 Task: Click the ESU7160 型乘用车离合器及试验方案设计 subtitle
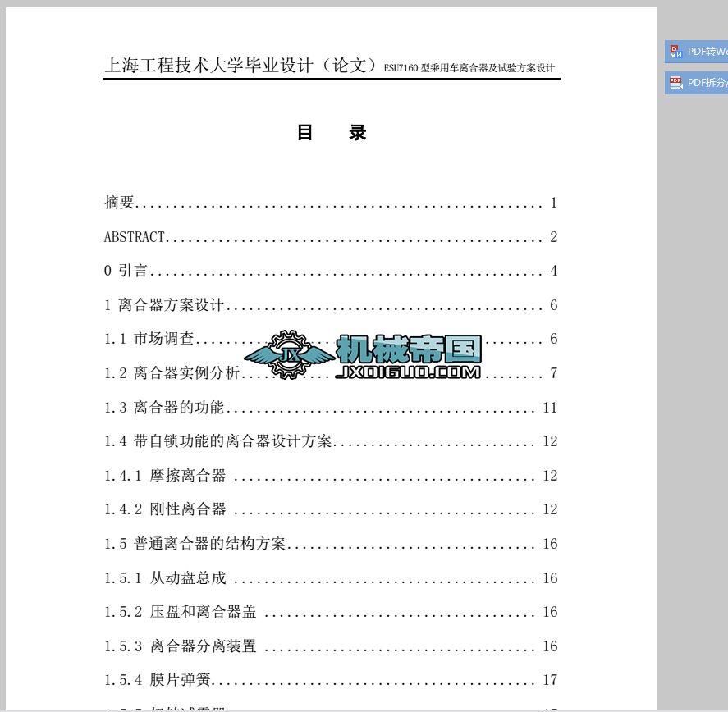point(469,68)
